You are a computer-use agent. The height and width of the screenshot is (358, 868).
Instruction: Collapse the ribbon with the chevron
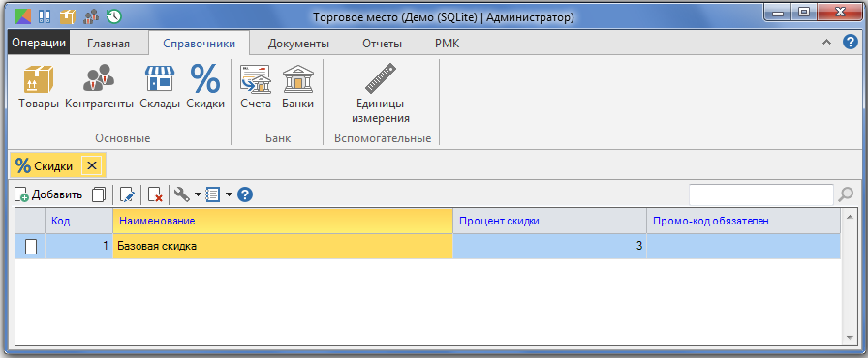coord(826,43)
